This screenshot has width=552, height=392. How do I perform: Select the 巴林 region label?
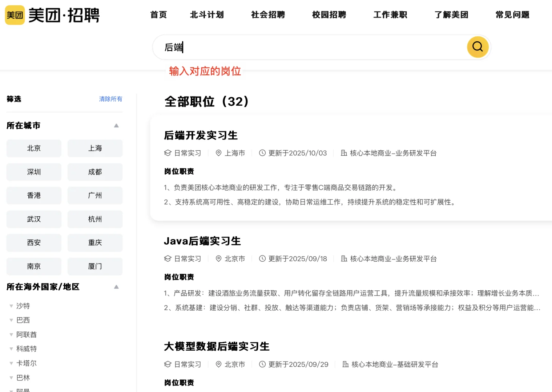click(23, 378)
